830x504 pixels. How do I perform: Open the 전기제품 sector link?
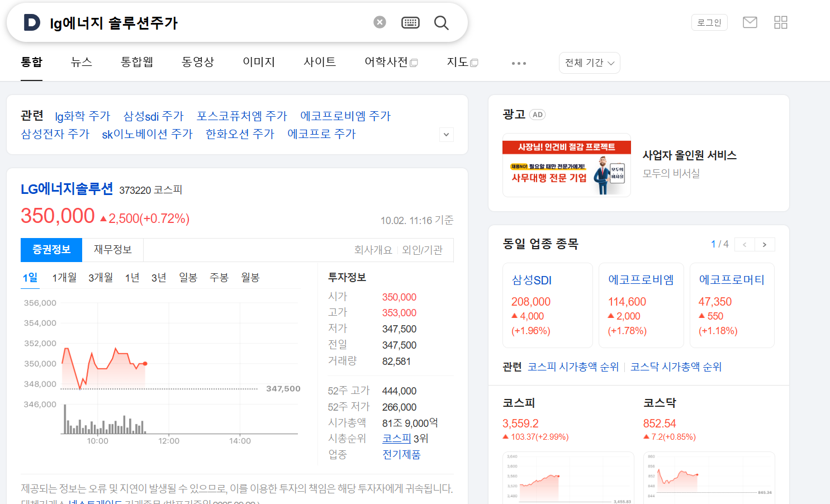click(401, 455)
